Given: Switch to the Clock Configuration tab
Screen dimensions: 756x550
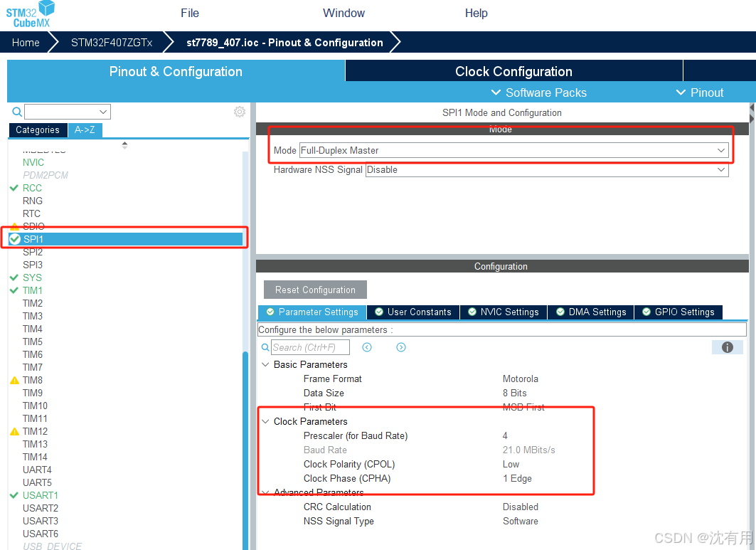Looking at the screenshot, I should pos(514,71).
